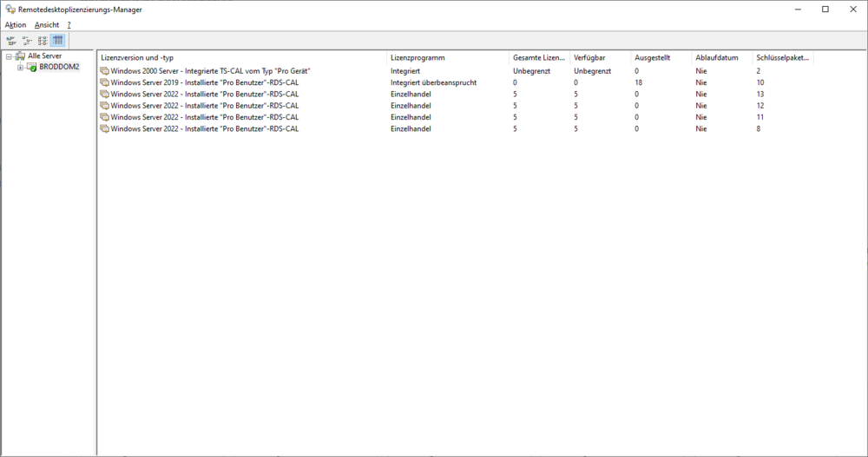Click the Ausgestellt column header
The height and width of the screenshot is (457, 868).
coord(660,57)
